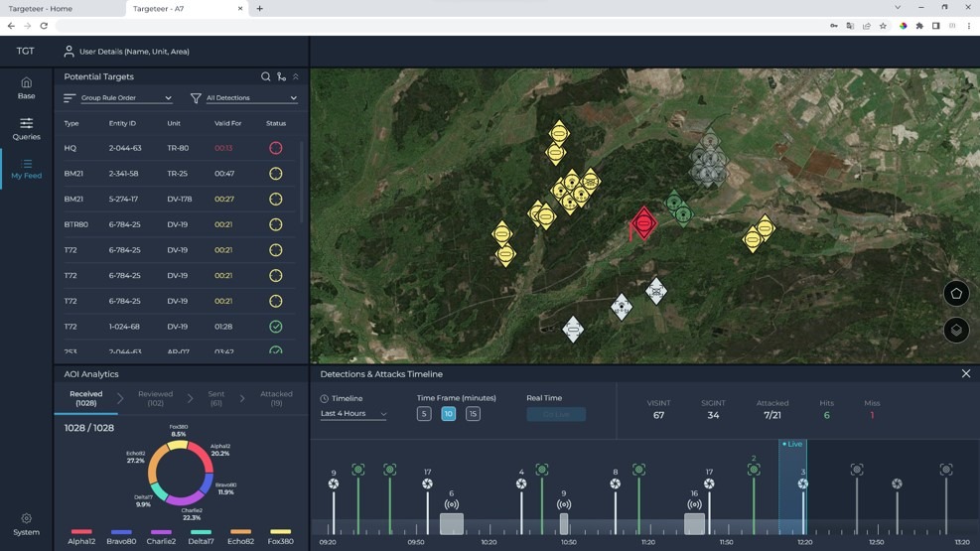Open System settings in sidebar

pyautogui.click(x=26, y=524)
